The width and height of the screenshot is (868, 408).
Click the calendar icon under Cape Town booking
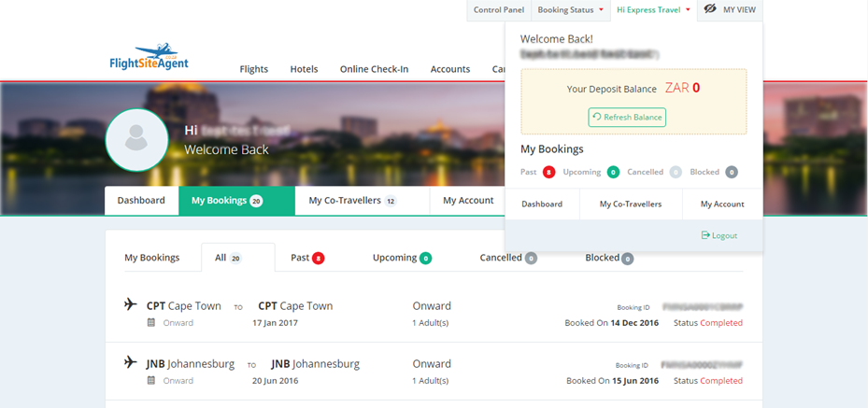151,323
